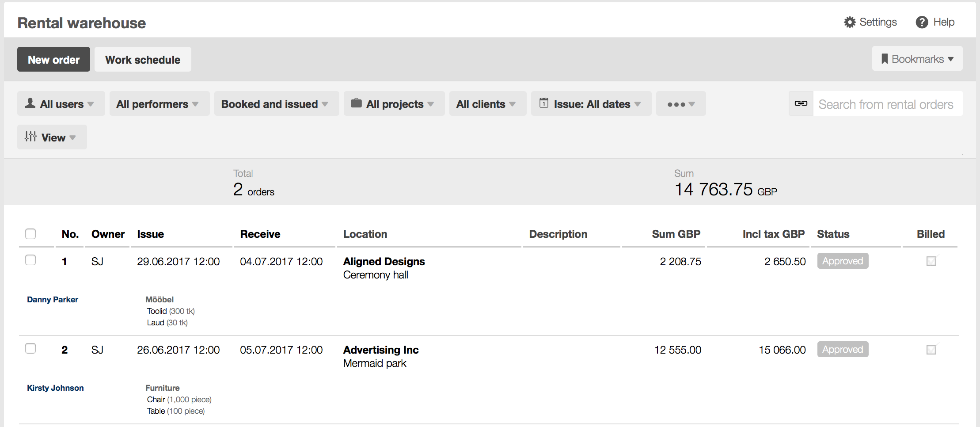Tick the Billed checkbox for Advertising Inc order
Screen dimensions: 980x427
point(931,350)
